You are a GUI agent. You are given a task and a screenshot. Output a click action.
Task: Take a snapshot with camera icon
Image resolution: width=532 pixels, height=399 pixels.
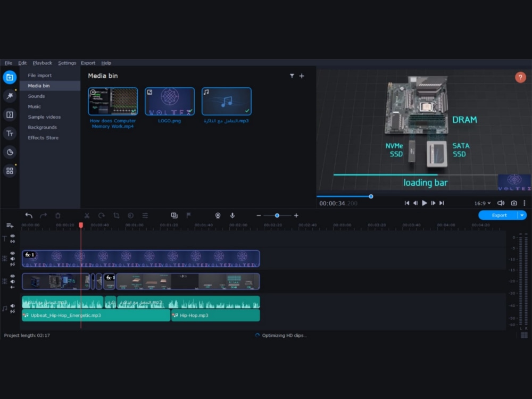[x=514, y=203]
